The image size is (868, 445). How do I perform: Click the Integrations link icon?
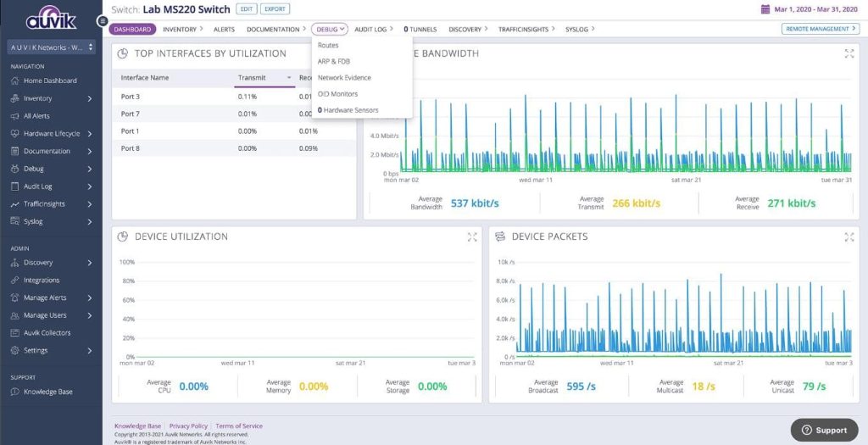[x=15, y=280]
